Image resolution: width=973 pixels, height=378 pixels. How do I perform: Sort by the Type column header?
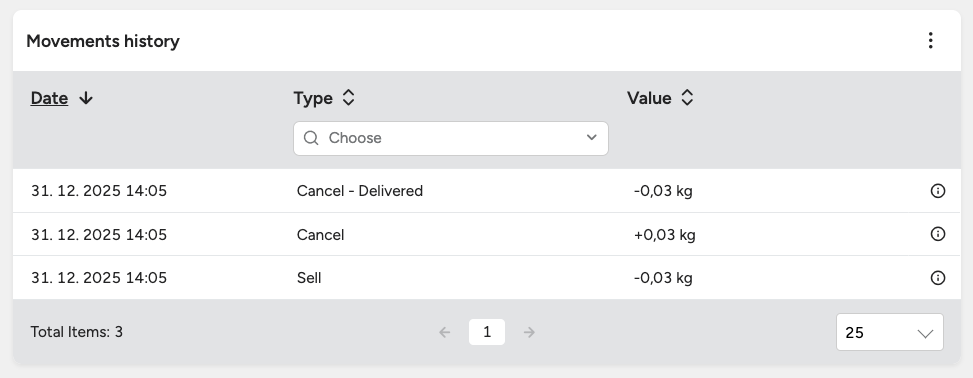click(313, 98)
